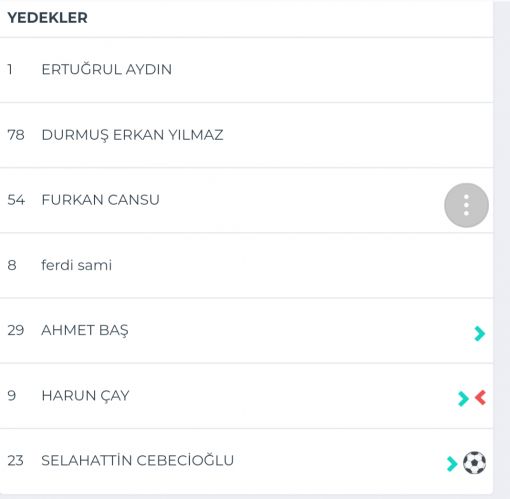The width and height of the screenshot is (510, 499).
Task: Open player Harun Çay name
Action: [85, 396]
